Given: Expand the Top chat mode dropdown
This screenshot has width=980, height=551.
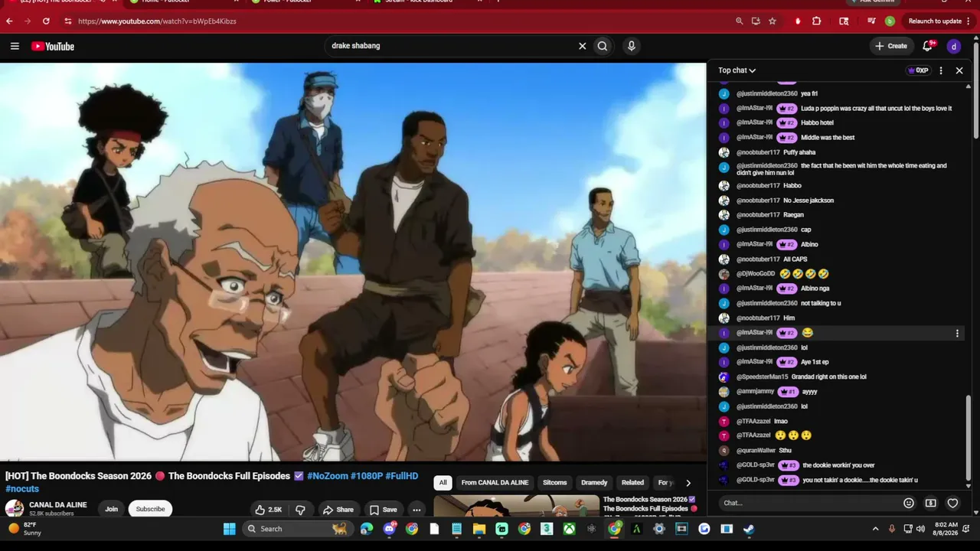Looking at the screenshot, I should click(737, 70).
